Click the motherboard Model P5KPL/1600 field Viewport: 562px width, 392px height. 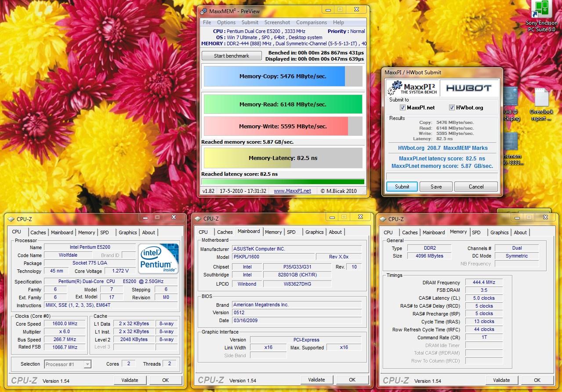(x=273, y=257)
